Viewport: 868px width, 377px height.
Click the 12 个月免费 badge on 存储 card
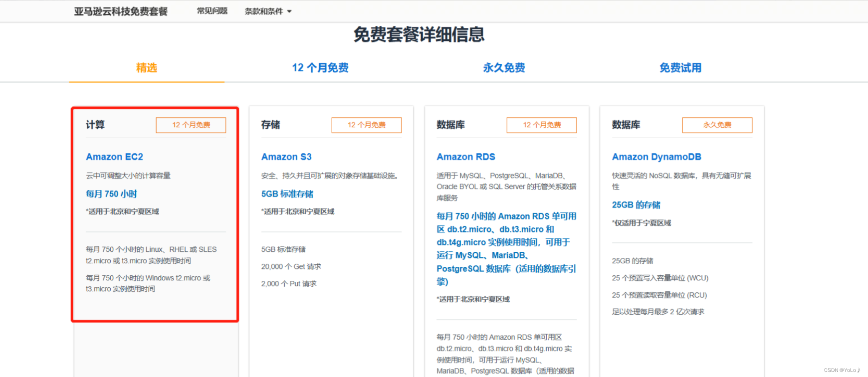367,125
